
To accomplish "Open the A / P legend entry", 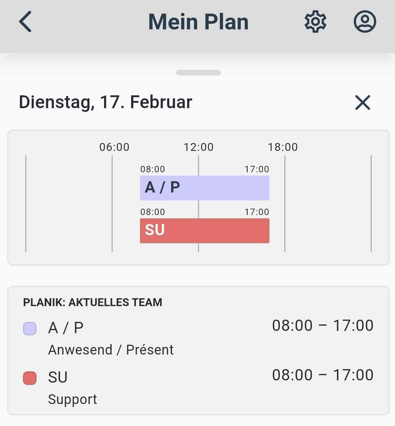I will [x=198, y=338].
